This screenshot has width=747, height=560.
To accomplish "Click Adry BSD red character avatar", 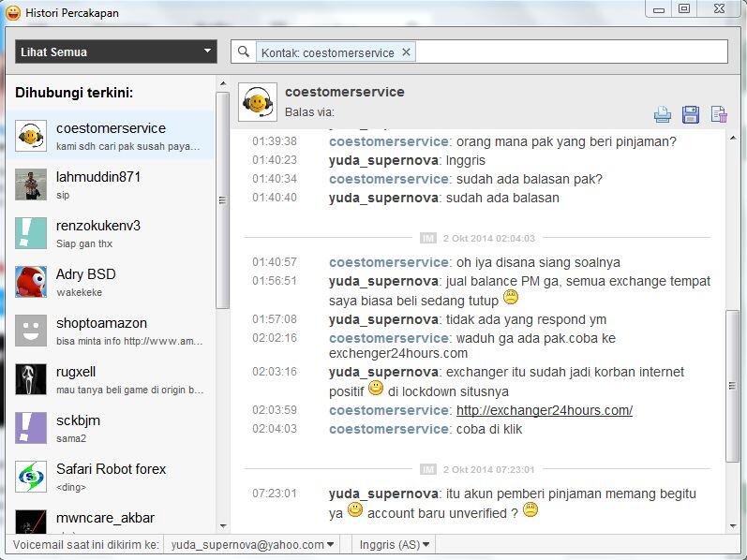I will tap(31, 282).
